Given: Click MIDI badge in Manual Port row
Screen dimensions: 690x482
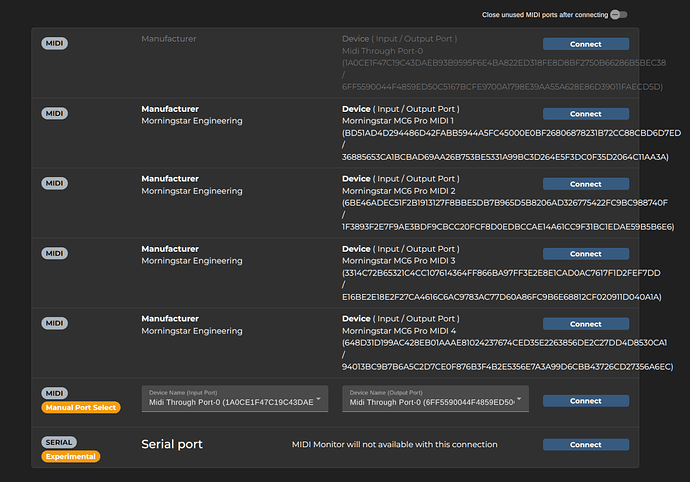Looking at the screenshot, I should point(55,393).
